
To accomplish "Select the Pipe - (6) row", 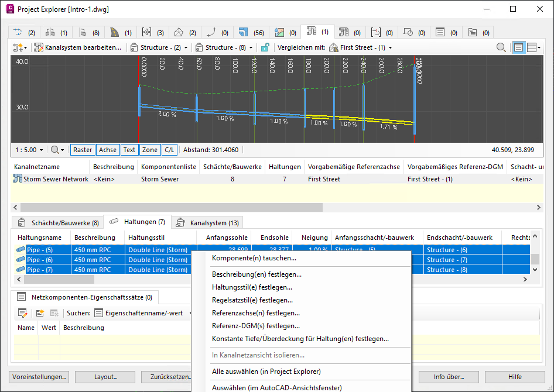I will (40, 260).
